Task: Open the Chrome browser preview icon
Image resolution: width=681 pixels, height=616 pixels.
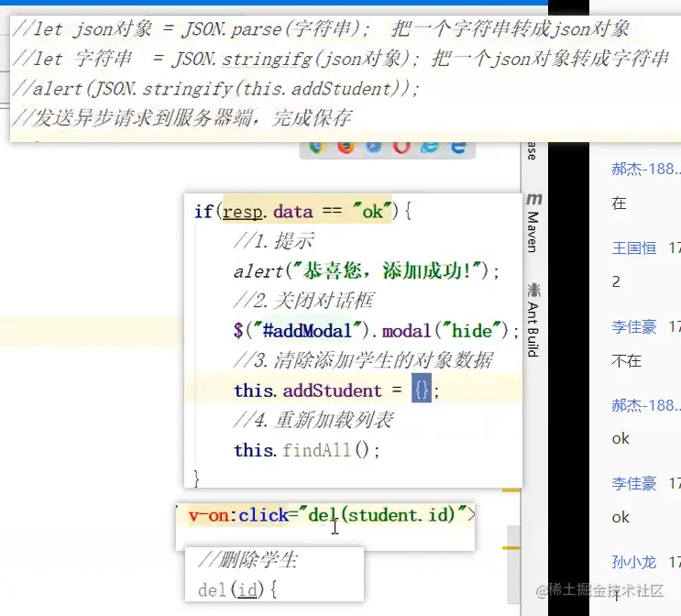Action: coord(317,147)
